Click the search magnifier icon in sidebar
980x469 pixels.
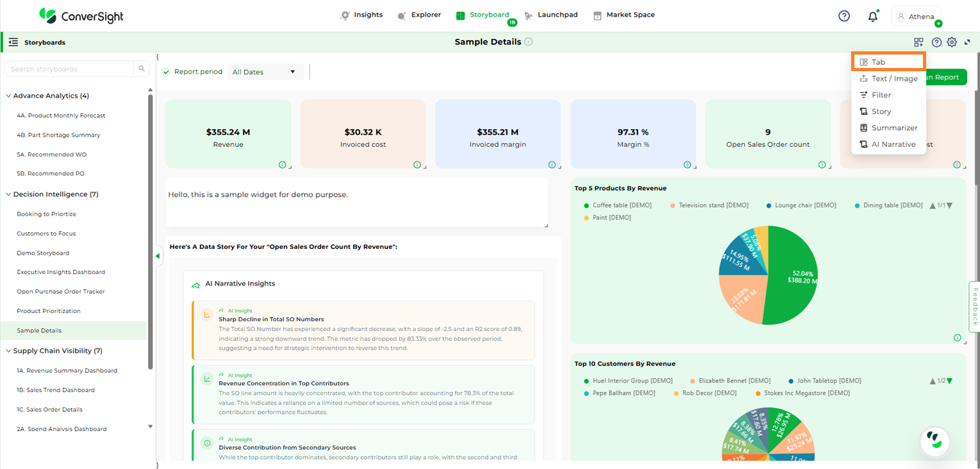pyautogui.click(x=142, y=69)
